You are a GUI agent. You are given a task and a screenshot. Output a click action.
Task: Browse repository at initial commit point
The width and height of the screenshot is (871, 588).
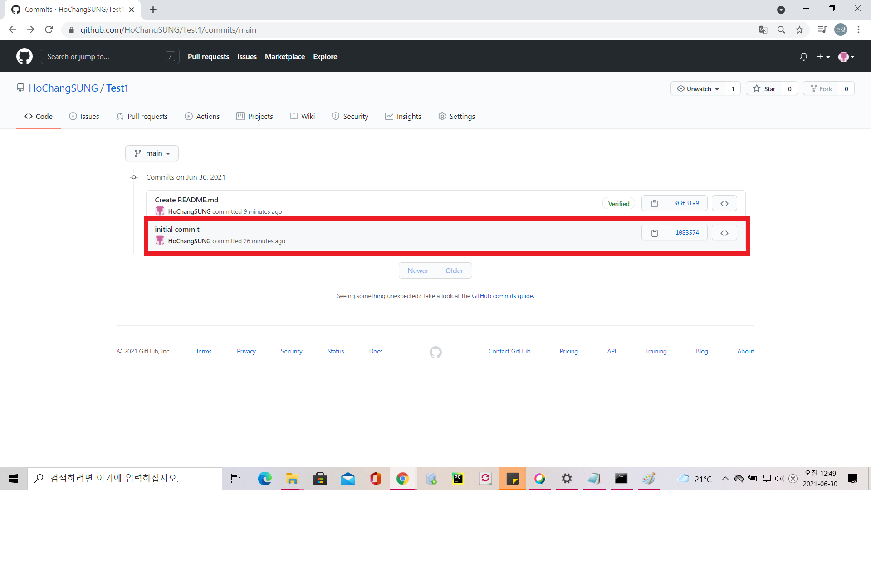point(724,233)
